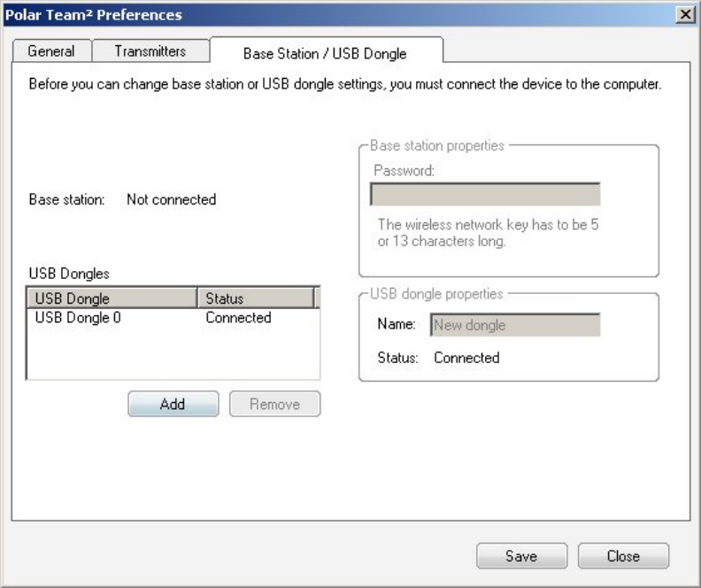Click the 'Not connected' base station text
Screen dimensions: 701x588
point(171,199)
